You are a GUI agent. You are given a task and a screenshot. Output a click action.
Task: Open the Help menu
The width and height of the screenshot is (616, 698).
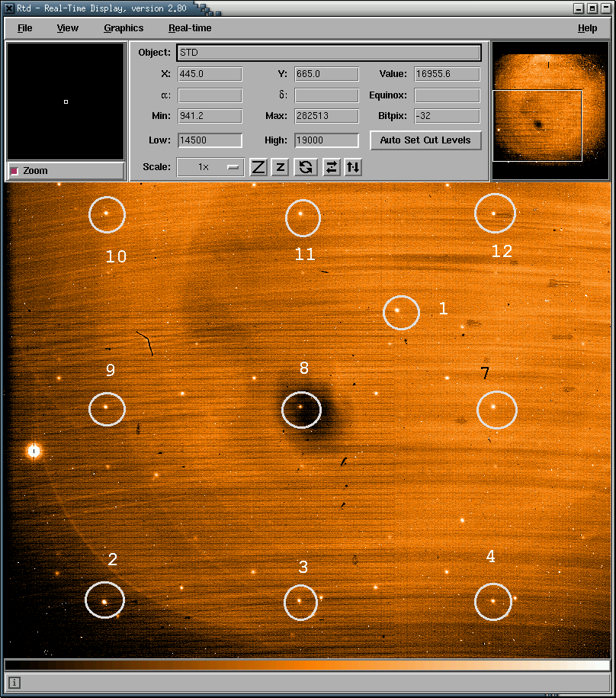pyautogui.click(x=587, y=28)
